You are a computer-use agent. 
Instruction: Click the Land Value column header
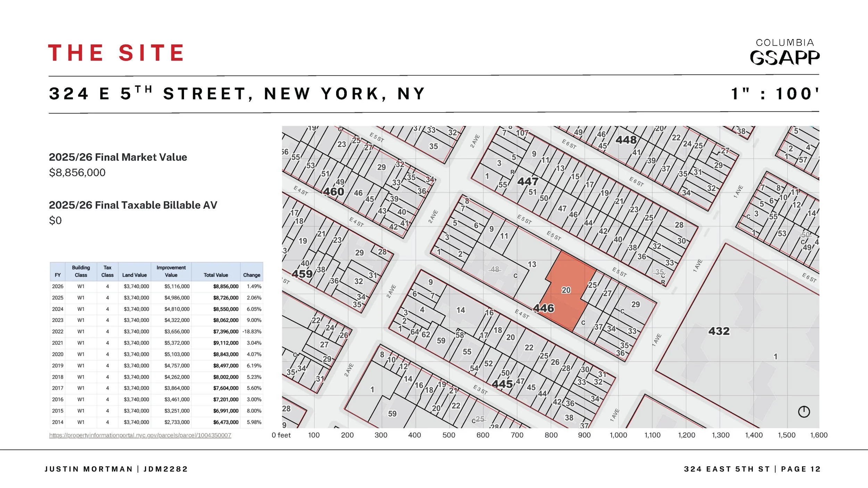pyautogui.click(x=134, y=275)
